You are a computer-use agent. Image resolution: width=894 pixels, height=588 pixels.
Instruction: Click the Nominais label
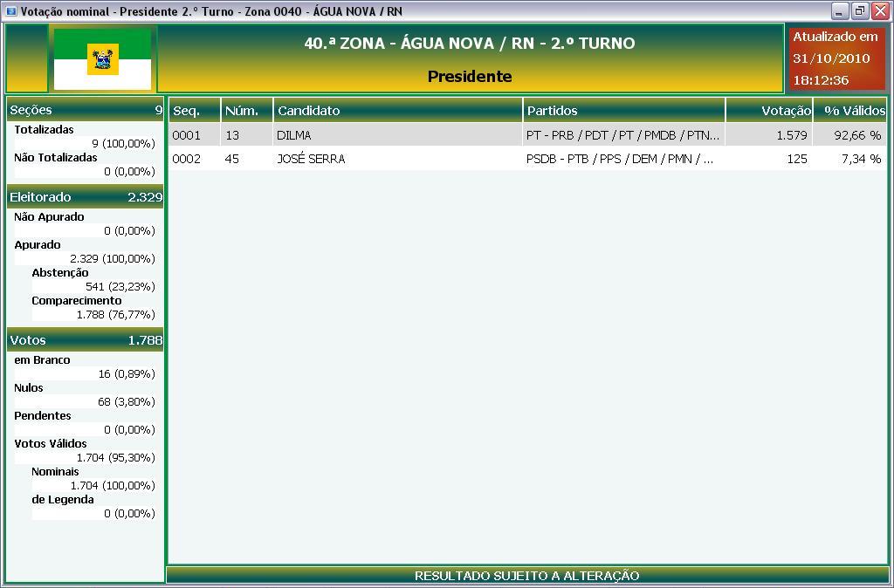point(55,471)
